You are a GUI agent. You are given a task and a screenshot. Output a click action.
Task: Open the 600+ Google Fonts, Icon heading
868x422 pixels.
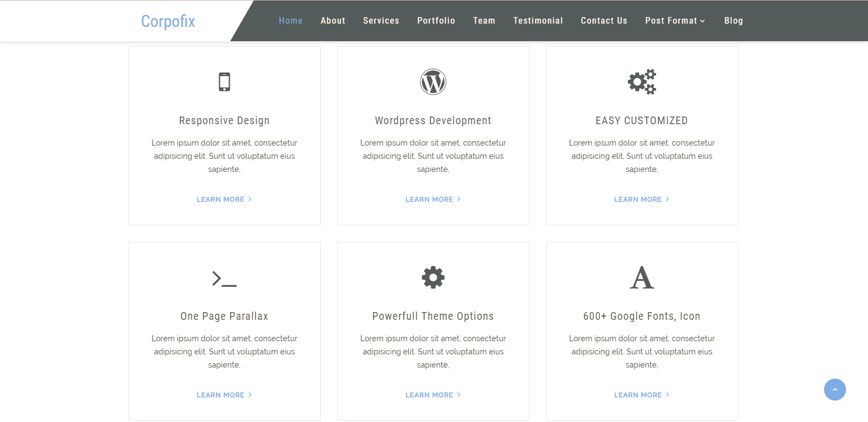tap(642, 316)
